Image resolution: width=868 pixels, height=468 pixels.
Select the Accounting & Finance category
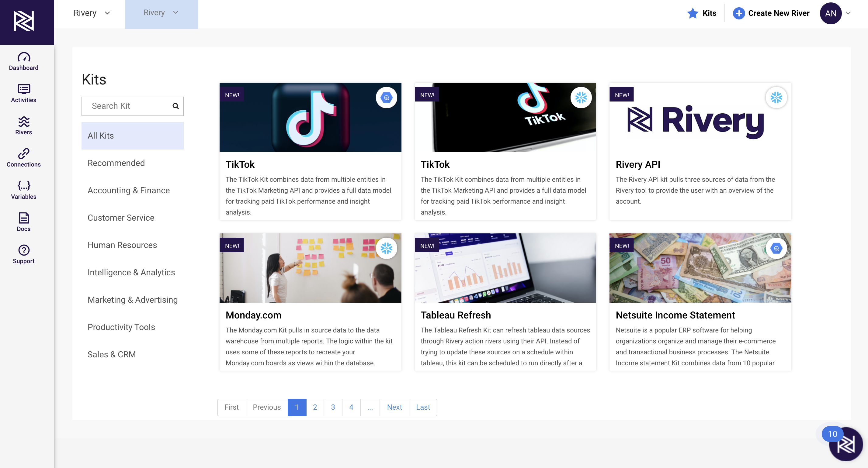pyautogui.click(x=128, y=190)
